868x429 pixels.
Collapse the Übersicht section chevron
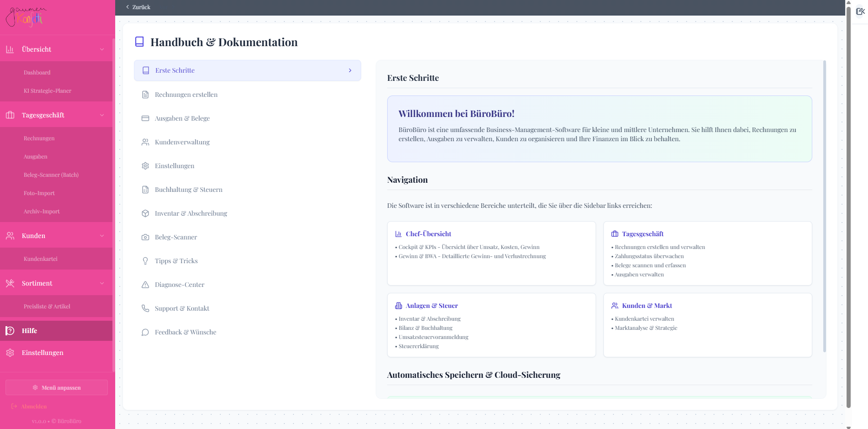(102, 49)
